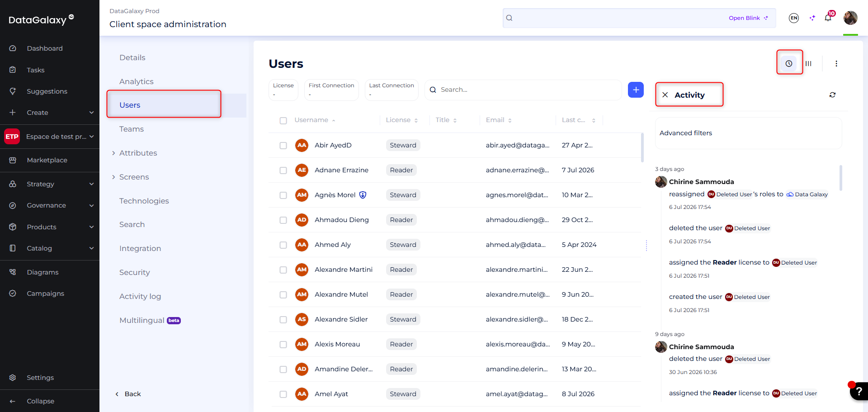Click the EN language selector icon
This screenshot has width=868, height=412.
click(x=794, y=18)
